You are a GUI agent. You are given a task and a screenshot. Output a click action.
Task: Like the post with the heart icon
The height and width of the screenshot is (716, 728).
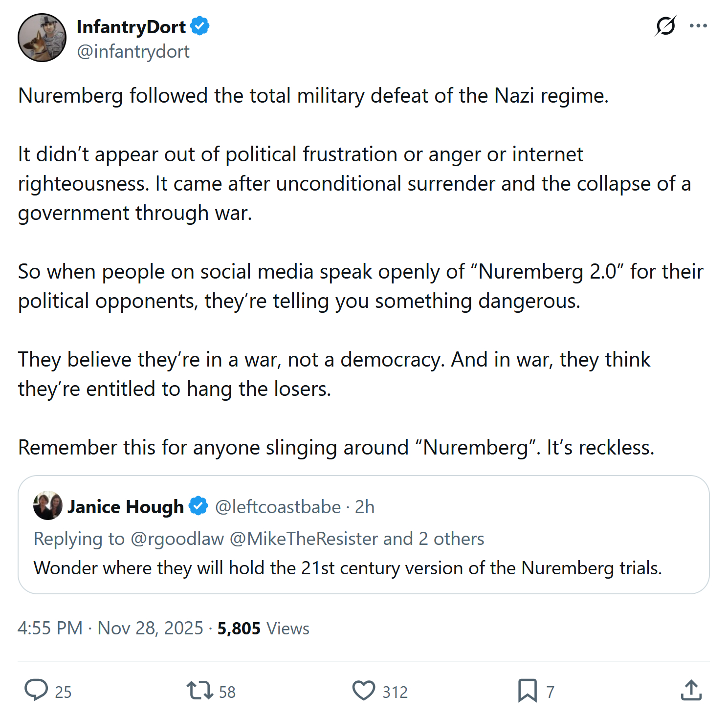click(364, 690)
